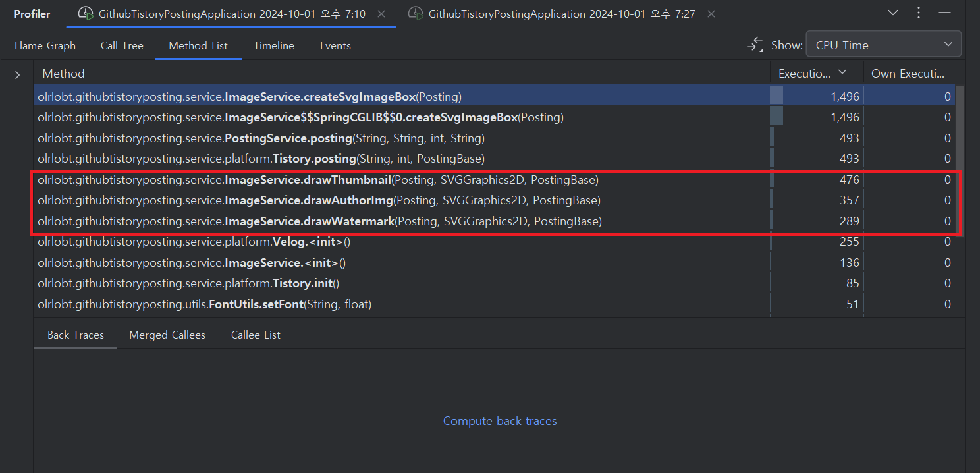Open the CPU Time show dropdown
The height and width of the screenshot is (473, 980).
tap(883, 45)
